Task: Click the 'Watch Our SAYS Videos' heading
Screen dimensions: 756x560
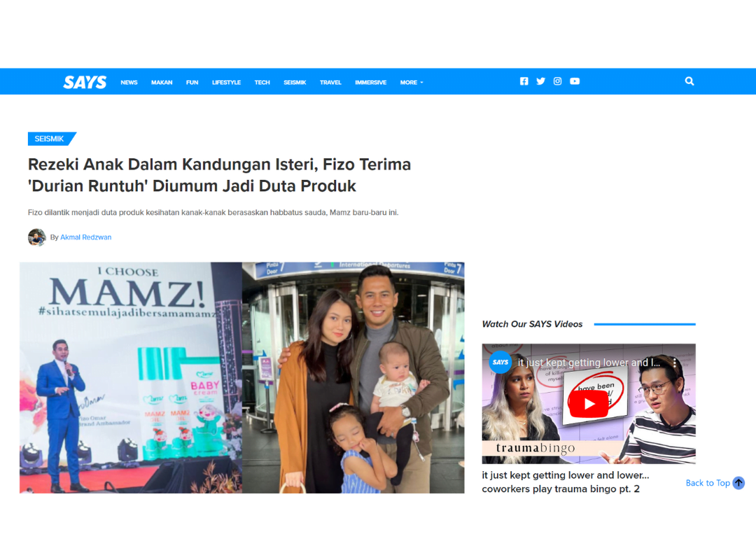Action: (x=532, y=324)
